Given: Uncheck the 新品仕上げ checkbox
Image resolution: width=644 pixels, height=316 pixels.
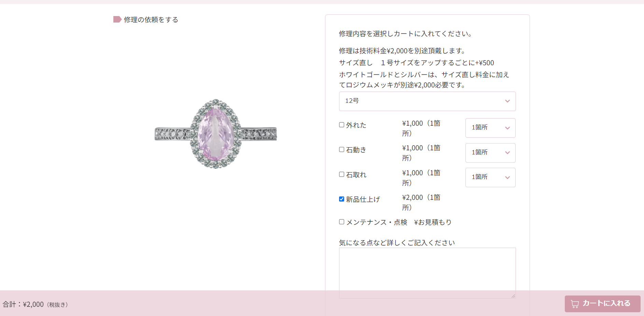Looking at the screenshot, I should click(341, 199).
